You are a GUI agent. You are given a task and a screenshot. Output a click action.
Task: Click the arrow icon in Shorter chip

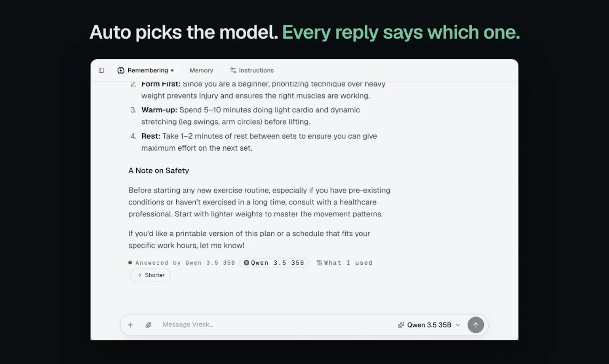(139, 275)
